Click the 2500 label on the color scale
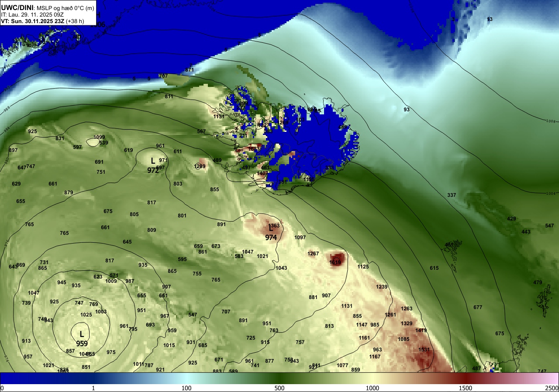 [x=552, y=388]
